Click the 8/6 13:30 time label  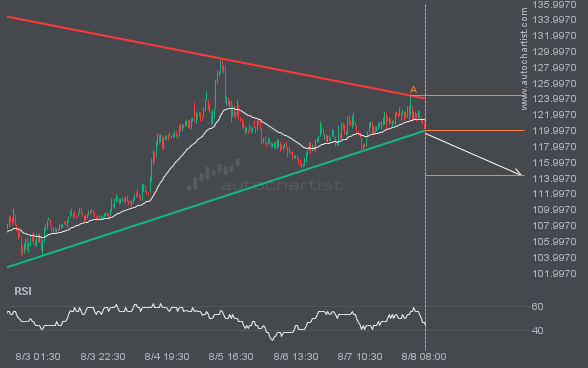(x=296, y=357)
